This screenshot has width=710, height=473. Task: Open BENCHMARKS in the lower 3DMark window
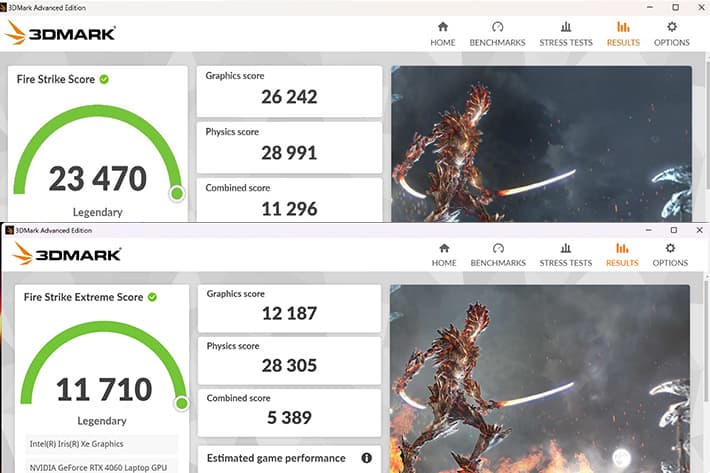click(498, 255)
